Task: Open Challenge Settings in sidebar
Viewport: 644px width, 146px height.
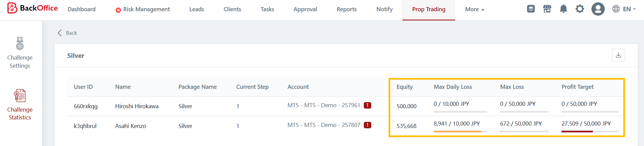Action: click(20, 53)
